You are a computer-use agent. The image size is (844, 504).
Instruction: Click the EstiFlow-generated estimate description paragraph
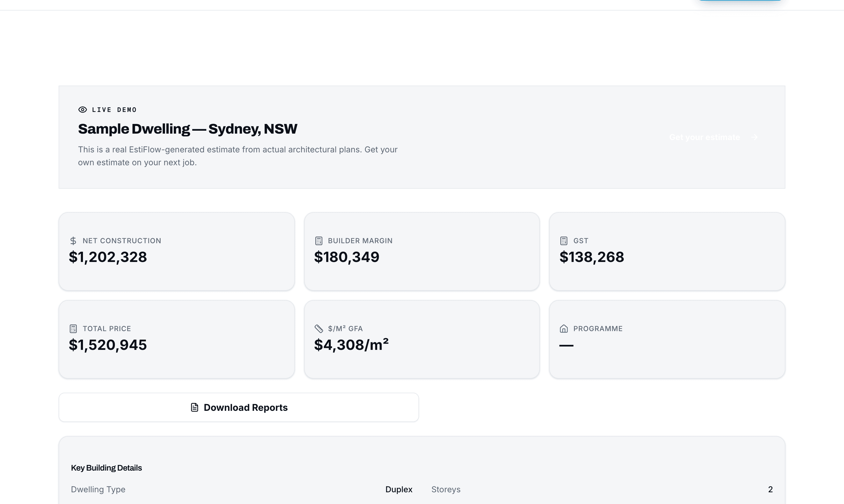tap(238, 156)
